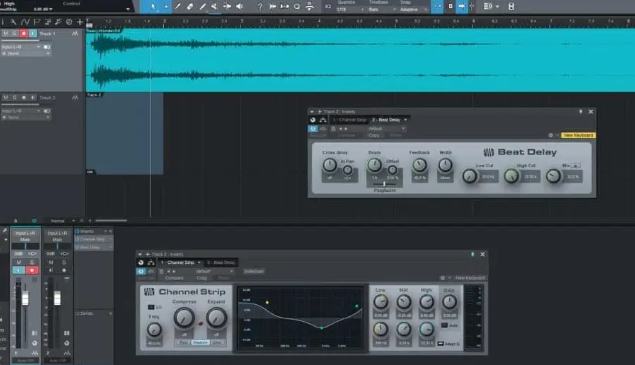This screenshot has height=365, width=635.
Task: Click the yellow New Keyboard button
Action: [578, 135]
